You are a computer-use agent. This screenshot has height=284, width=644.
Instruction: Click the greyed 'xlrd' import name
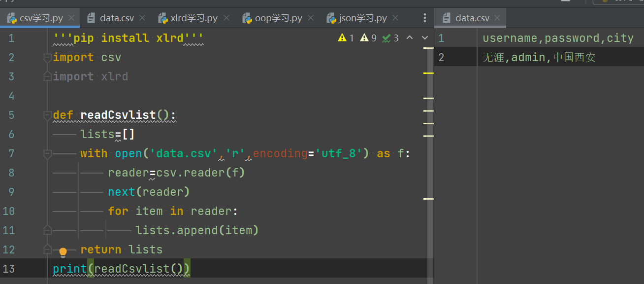(x=114, y=76)
